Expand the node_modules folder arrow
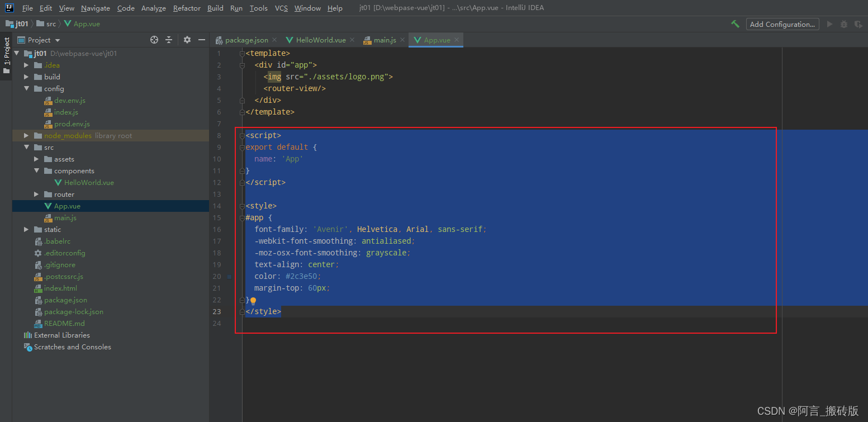 pos(26,135)
